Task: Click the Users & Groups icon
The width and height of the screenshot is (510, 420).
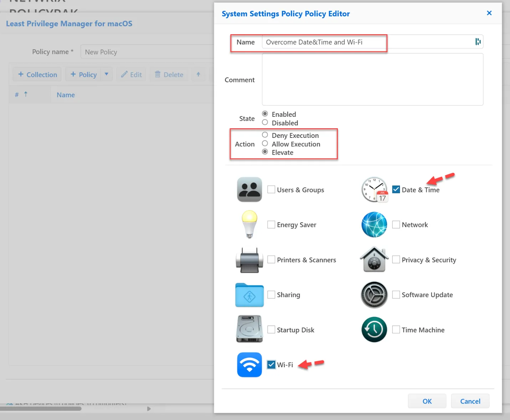Action: (249, 190)
